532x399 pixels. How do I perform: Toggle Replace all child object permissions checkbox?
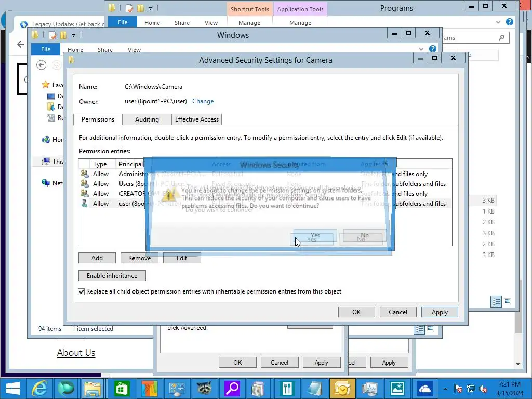[x=82, y=291]
